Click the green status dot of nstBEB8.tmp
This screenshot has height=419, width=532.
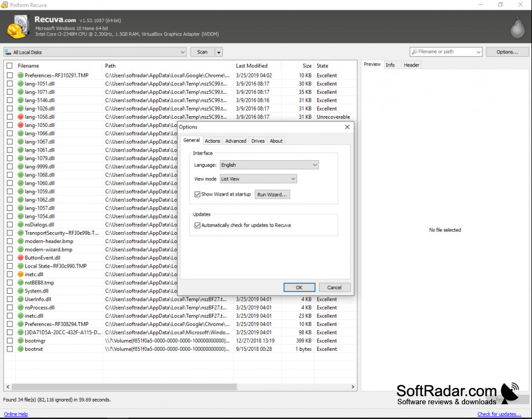coord(20,283)
